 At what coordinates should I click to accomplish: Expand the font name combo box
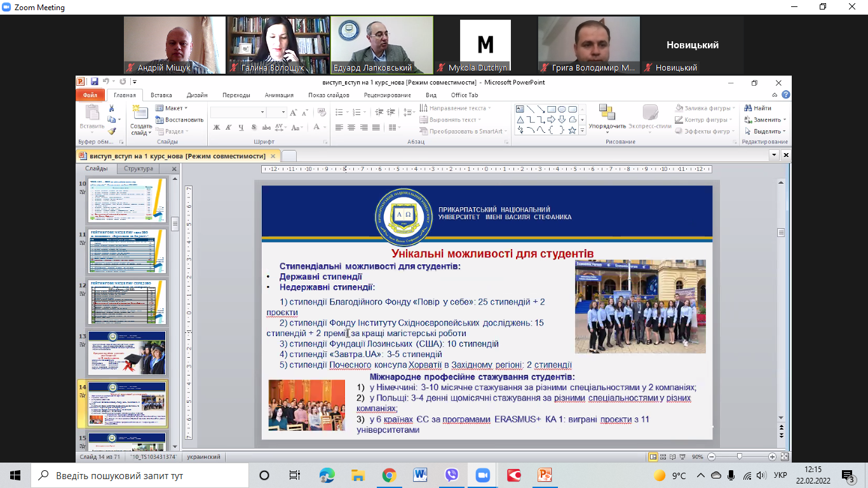click(x=262, y=112)
